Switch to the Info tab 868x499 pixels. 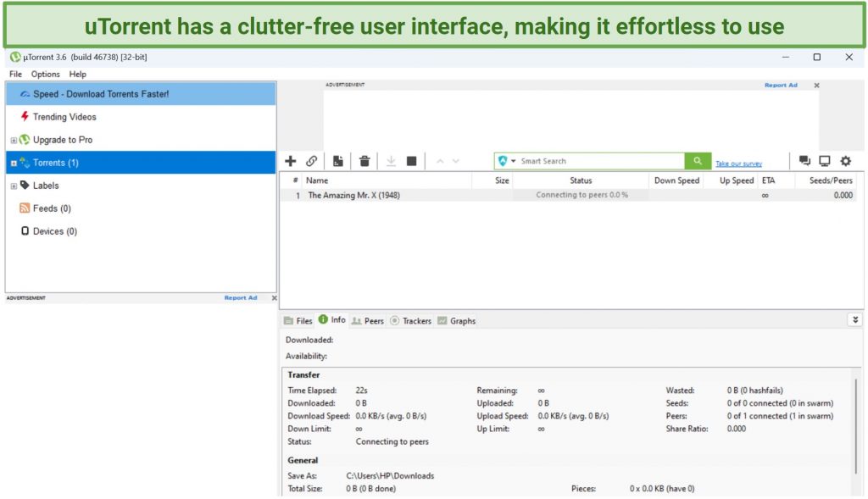pyautogui.click(x=332, y=319)
